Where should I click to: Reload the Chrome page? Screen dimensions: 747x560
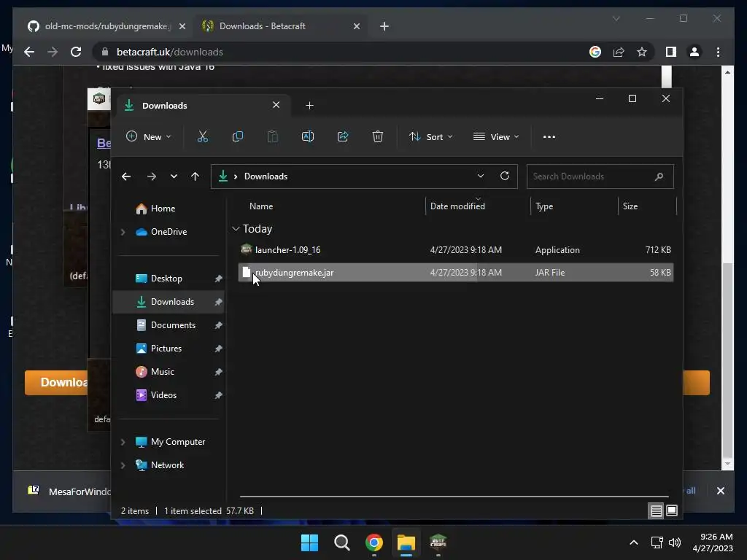(76, 52)
